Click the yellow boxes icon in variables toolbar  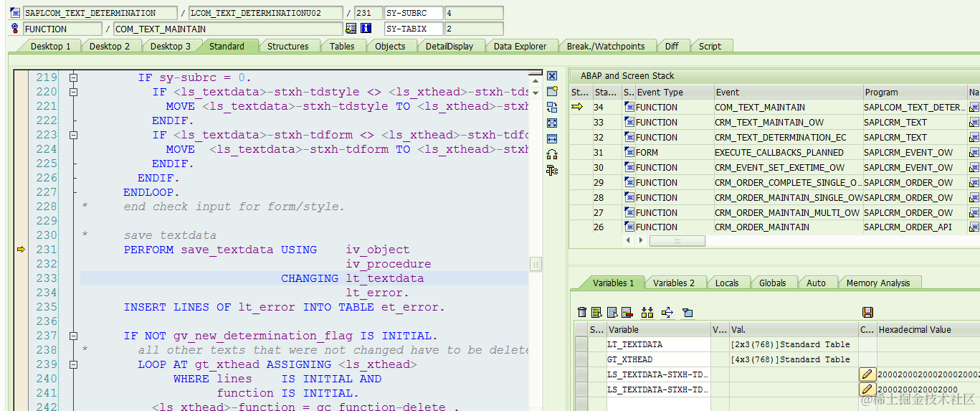pos(647,312)
